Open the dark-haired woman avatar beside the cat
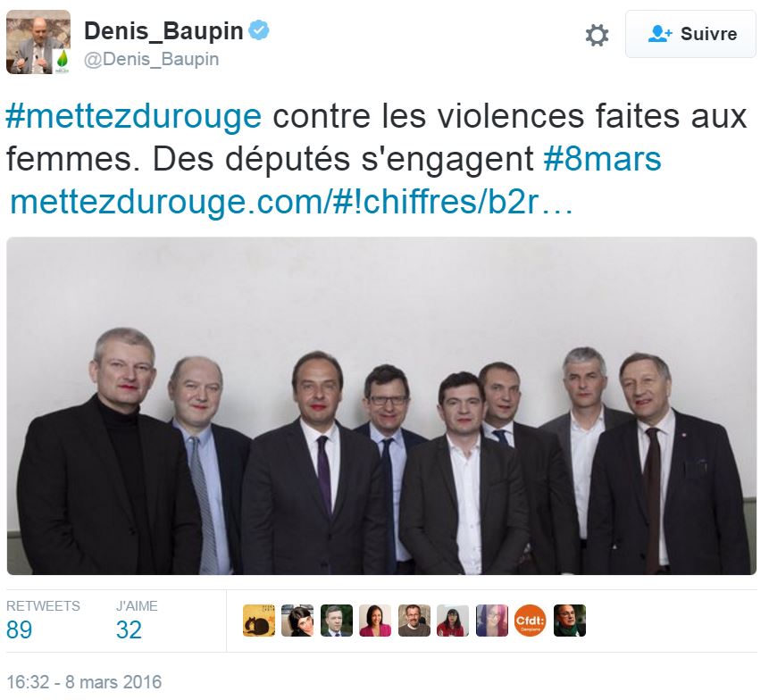This screenshot has width=769, height=700. tap(297, 621)
